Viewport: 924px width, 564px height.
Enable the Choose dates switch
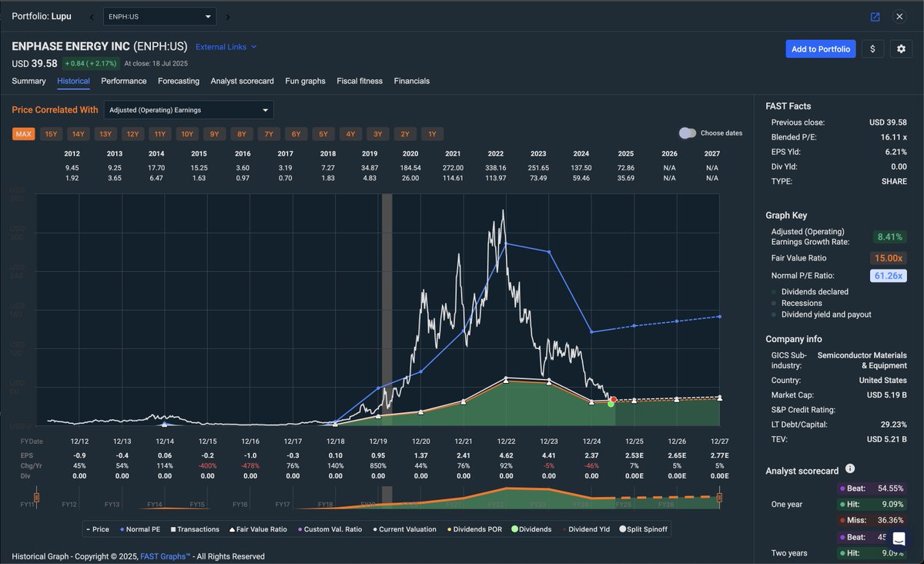pyautogui.click(x=688, y=133)
